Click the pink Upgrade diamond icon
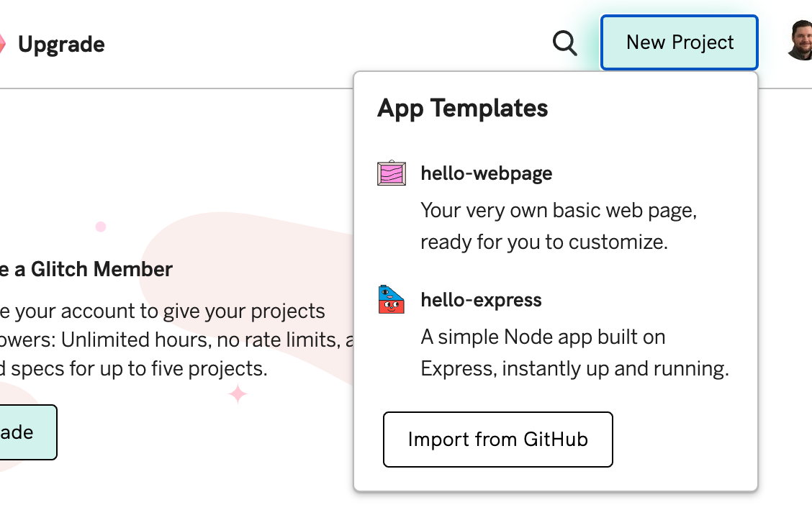The height and width of the screenshot is (528, 812). click(3, 44)
